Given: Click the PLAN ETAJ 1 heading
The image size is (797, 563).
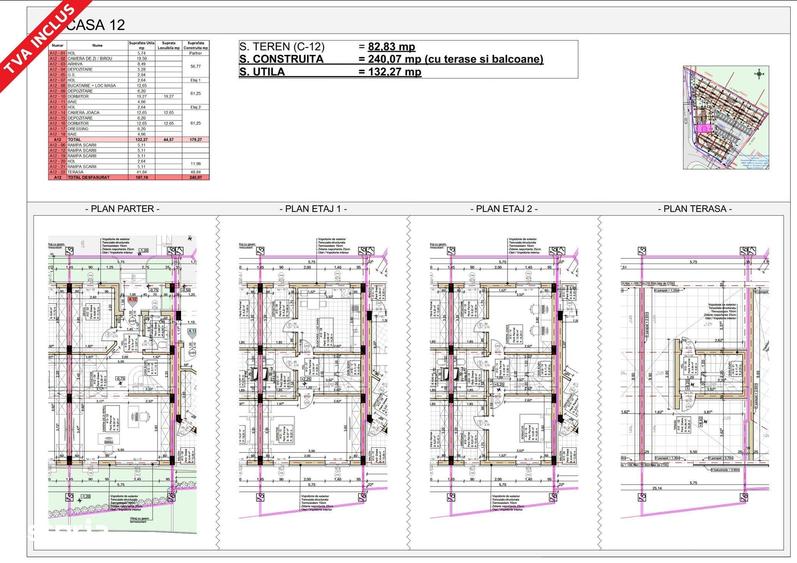Looking at the screenshot, I should click(313, 208).
